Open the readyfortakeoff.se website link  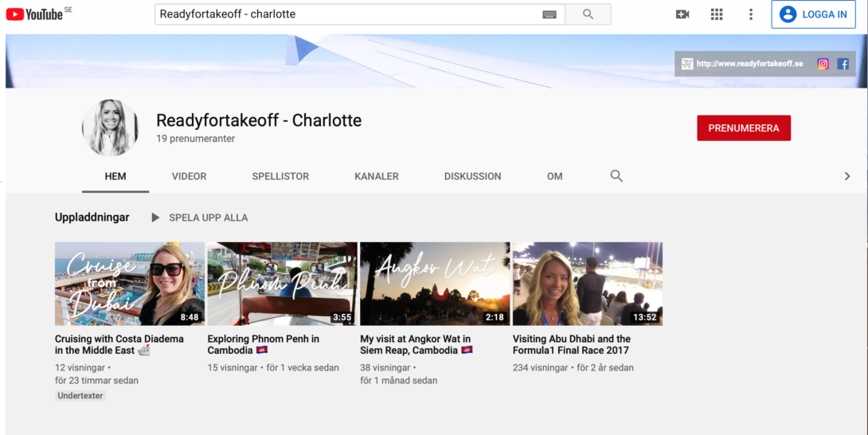click(x=749, y=64)
